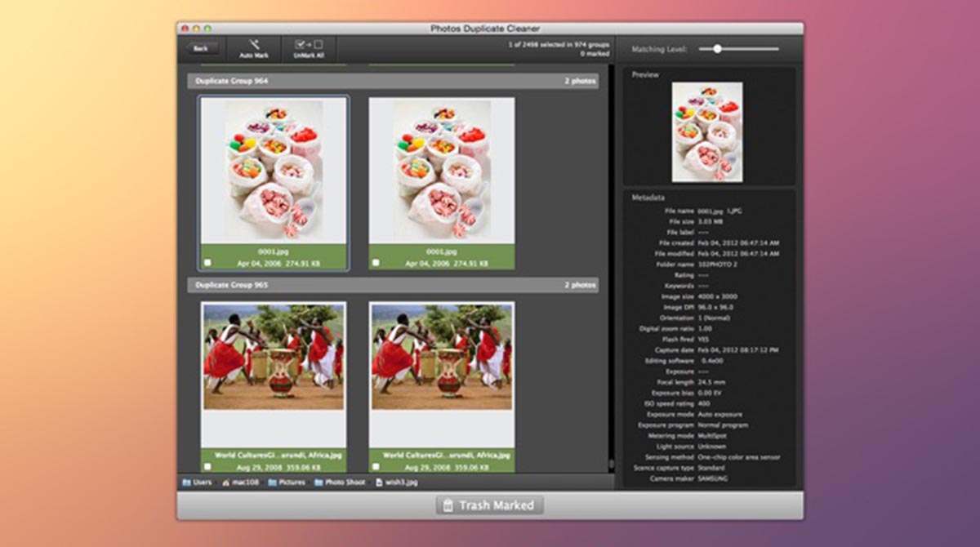Image resolution: width=980 pixels, height=547 pixels.
Task: Click the Exposure program value Normal program
Action: pos(723,425)
